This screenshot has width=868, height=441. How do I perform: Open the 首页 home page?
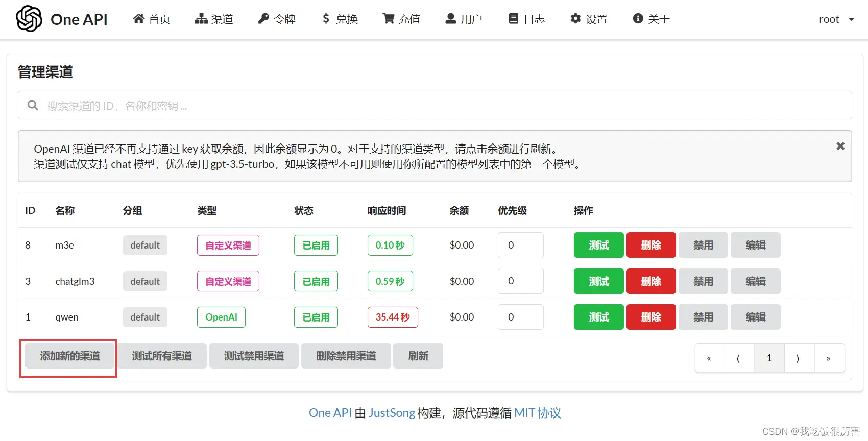pyautogui.click(x=151, y=19)
